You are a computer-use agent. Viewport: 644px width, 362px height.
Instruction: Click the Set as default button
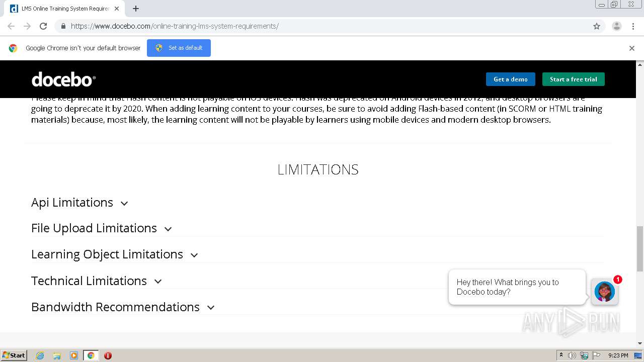pos(179,48)
